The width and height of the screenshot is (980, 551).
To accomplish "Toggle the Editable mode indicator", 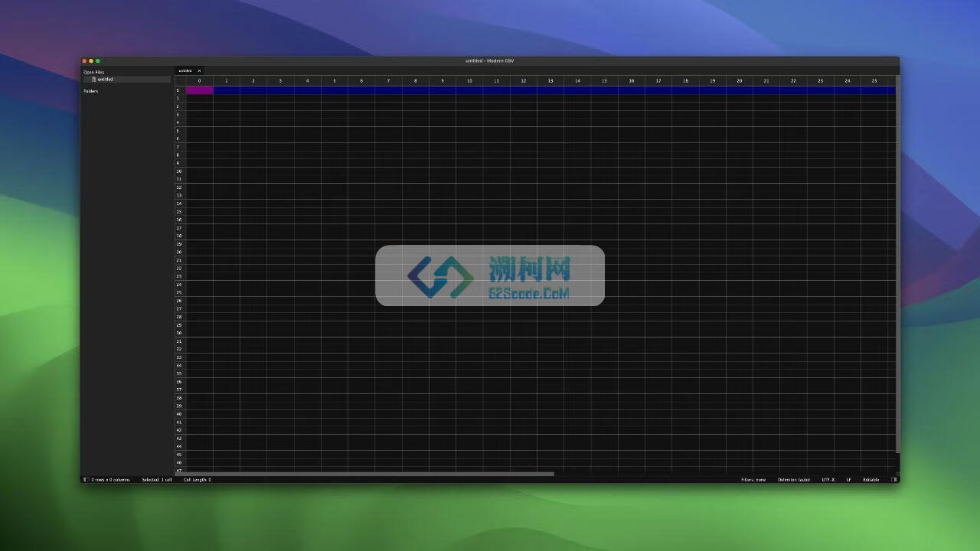I will pos(871,480).
